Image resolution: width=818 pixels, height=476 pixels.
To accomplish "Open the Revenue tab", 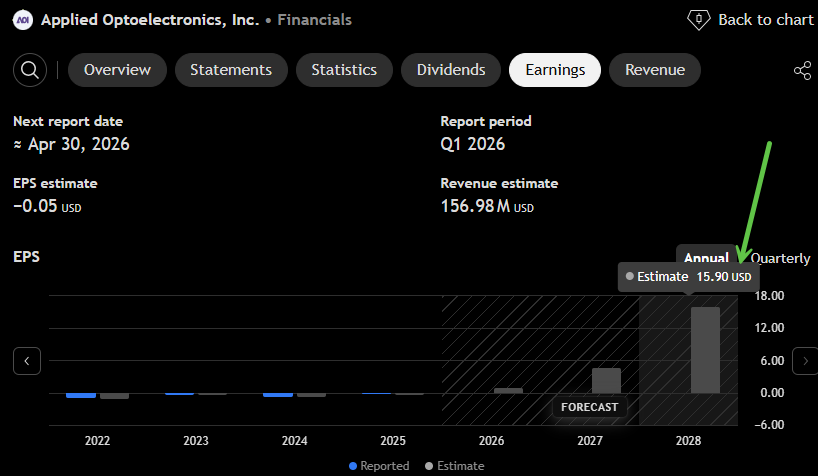I will (655, 70).
